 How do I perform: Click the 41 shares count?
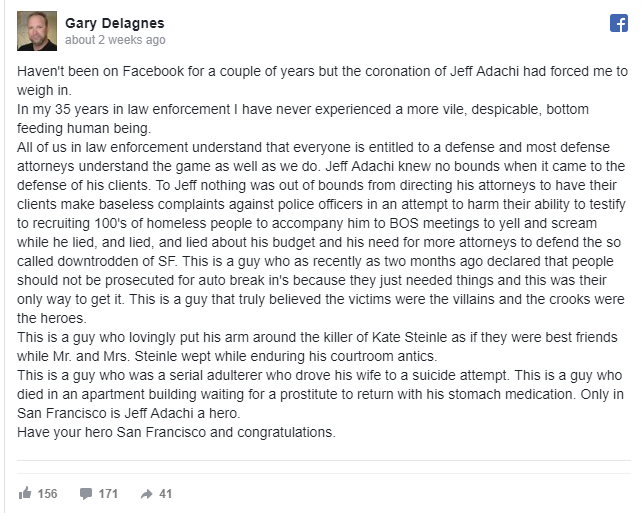pos(166,492)
